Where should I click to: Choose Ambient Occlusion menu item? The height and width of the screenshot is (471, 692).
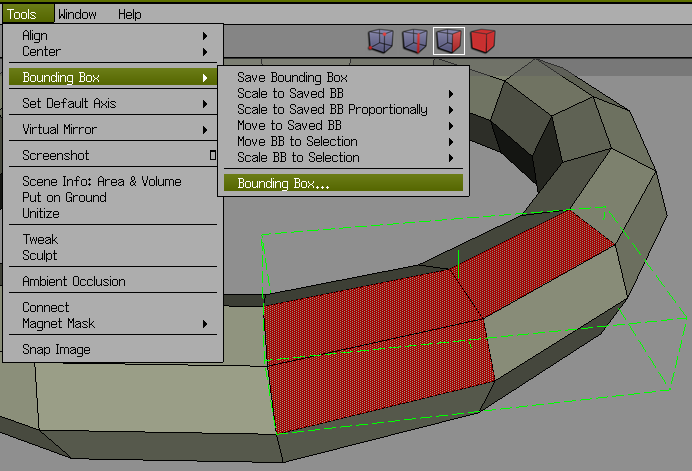coord(113,281)
